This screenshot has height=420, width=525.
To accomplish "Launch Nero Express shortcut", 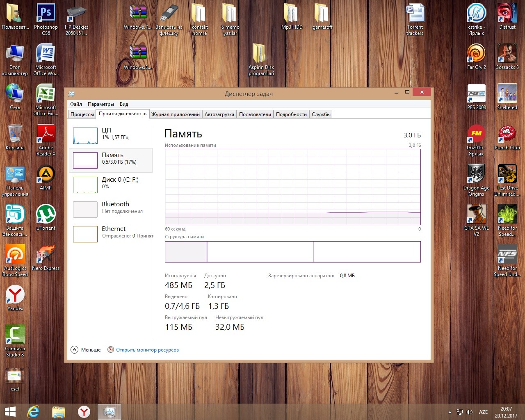I will (x=46, y=258).
